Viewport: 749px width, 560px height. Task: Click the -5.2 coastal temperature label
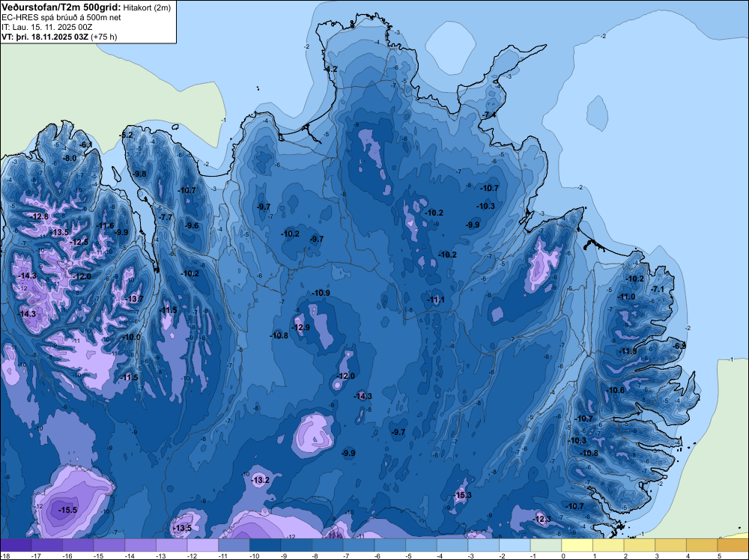click(126, 135)
